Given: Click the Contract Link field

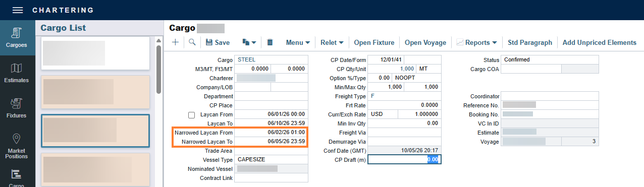Looking at the screenshot, I should (271, 178).
